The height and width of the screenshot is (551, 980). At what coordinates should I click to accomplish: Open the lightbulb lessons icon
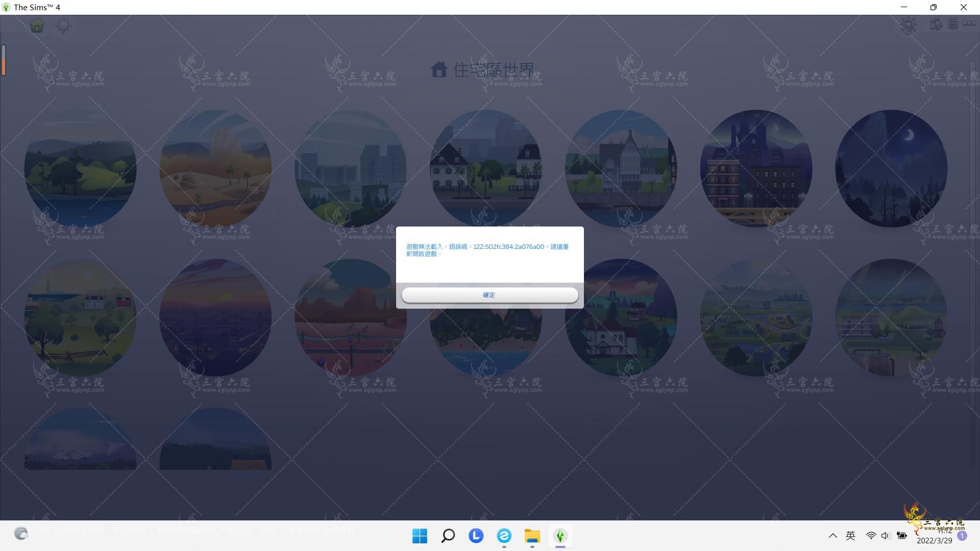(909, 25)
